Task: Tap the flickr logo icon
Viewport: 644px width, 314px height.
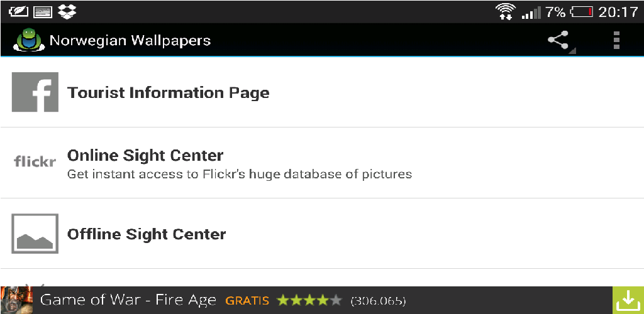Action: click(35, 162)
